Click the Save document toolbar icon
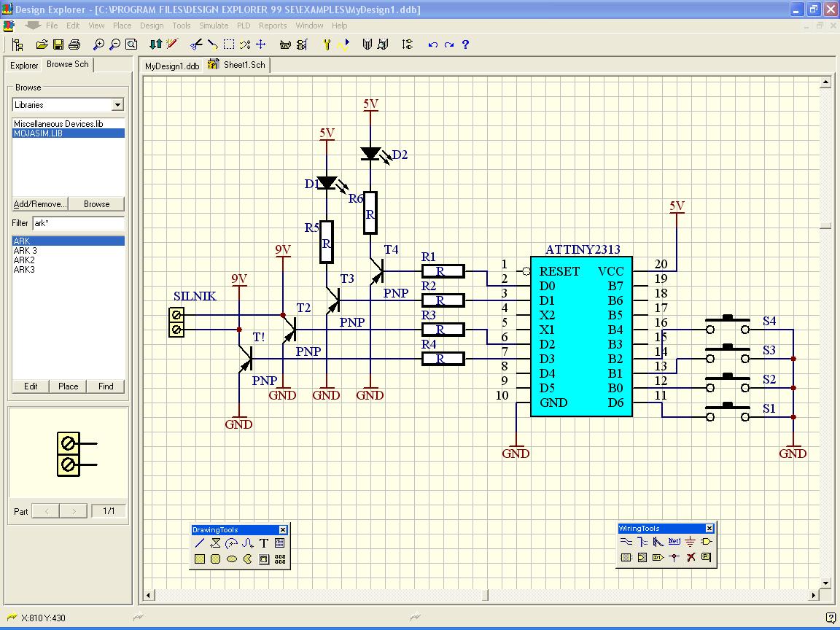 click(x=58, y=44)
